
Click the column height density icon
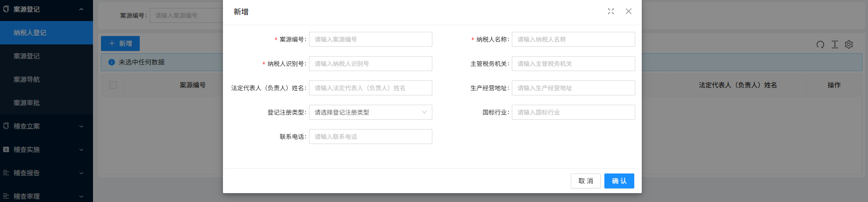pyautogui.click(x=834, y=44)
